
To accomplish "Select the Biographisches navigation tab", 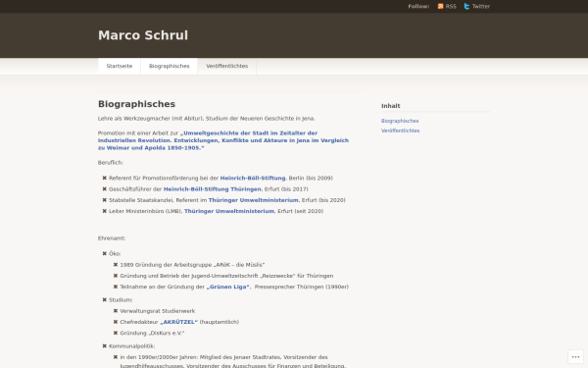I will [x=170, y=66].
